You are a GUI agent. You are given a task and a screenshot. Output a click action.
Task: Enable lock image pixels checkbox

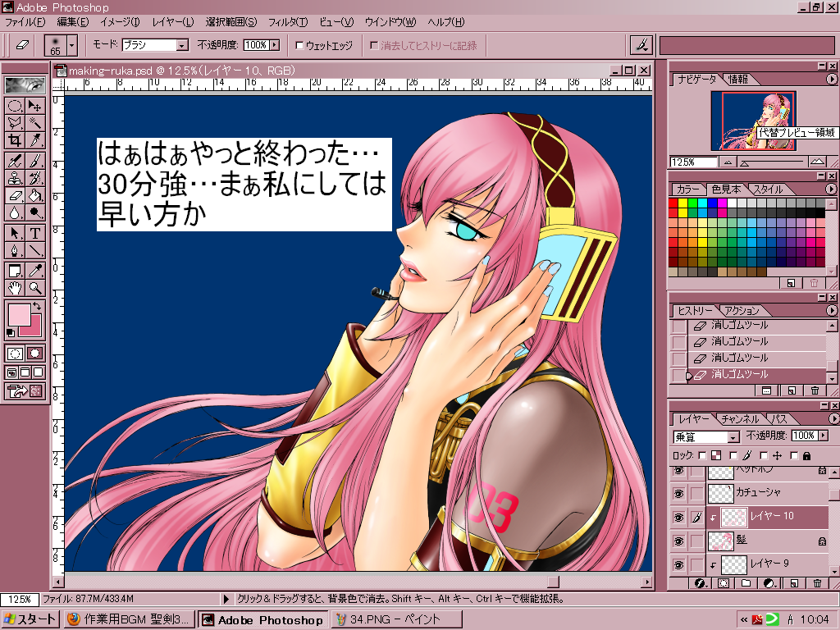[x=734, y=456]
